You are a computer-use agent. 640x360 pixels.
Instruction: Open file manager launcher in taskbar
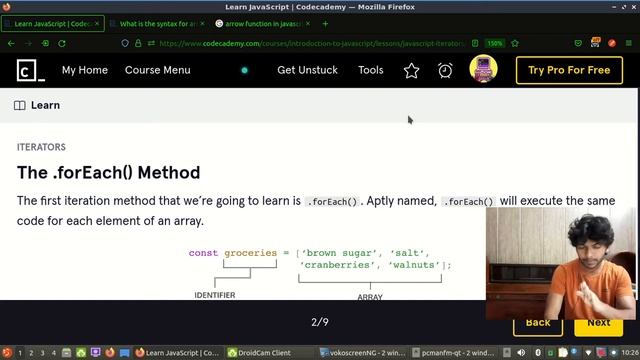pyautogui.click(x=67, y=353)
